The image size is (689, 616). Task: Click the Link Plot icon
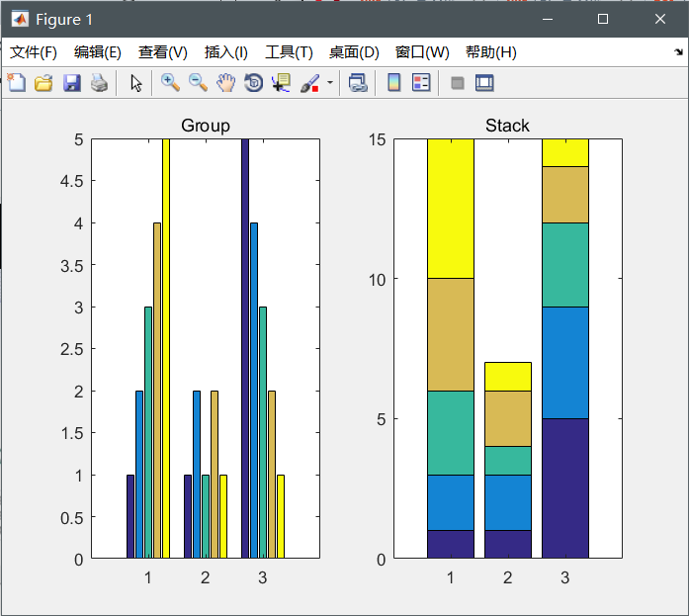[x=358, y=83]
